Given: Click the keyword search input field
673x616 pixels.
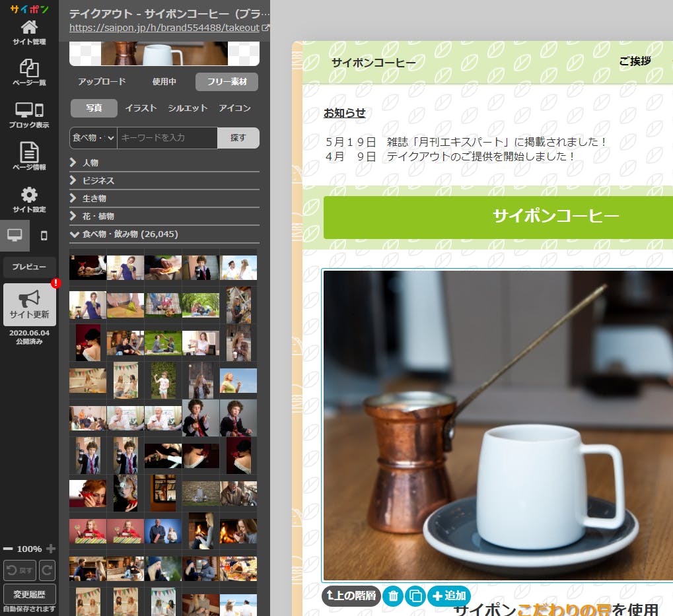Looking at the screenshot, I should pos(167,138).
